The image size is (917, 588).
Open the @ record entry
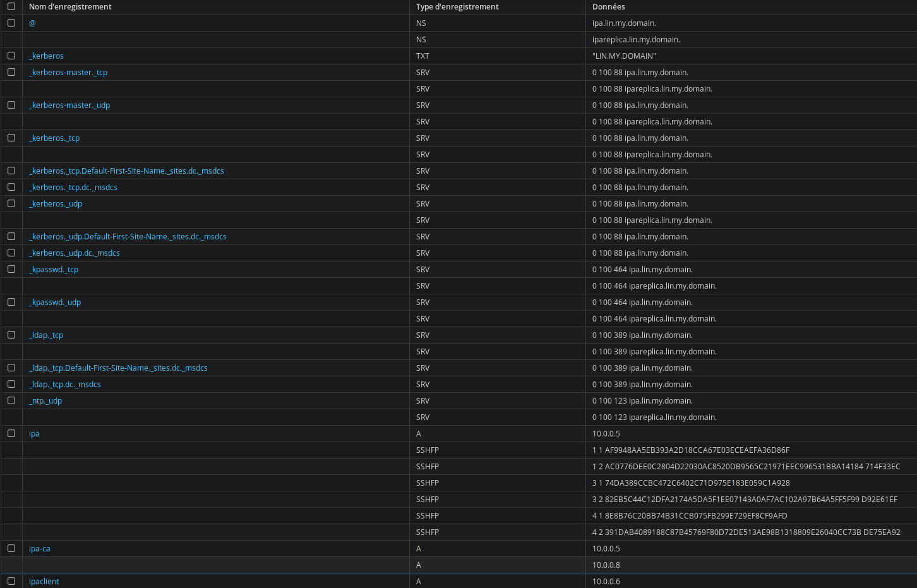point(32,23)
